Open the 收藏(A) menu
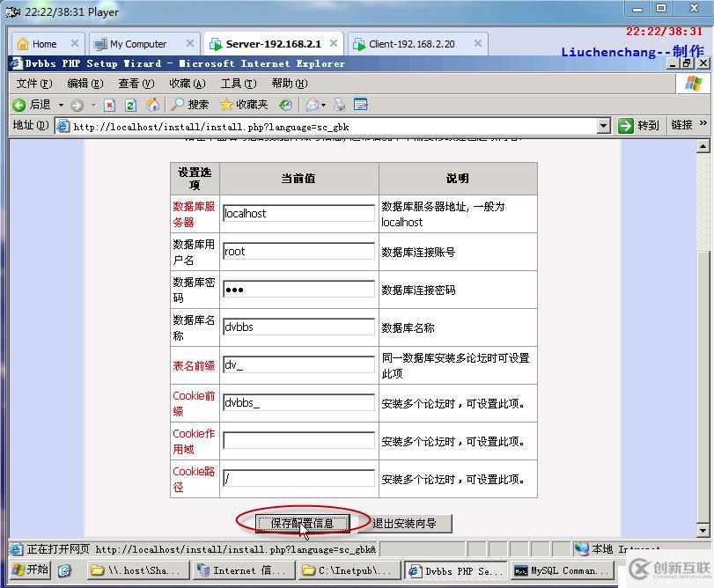The image size is (714, 588). 188,84
